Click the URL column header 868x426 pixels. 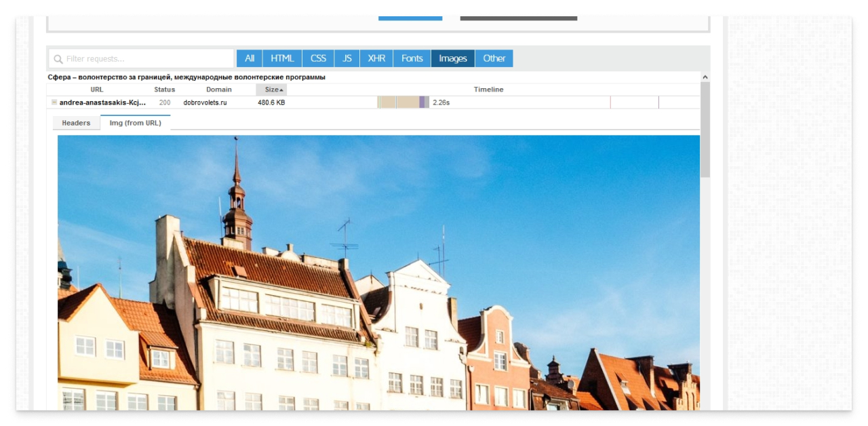point(97,90)
